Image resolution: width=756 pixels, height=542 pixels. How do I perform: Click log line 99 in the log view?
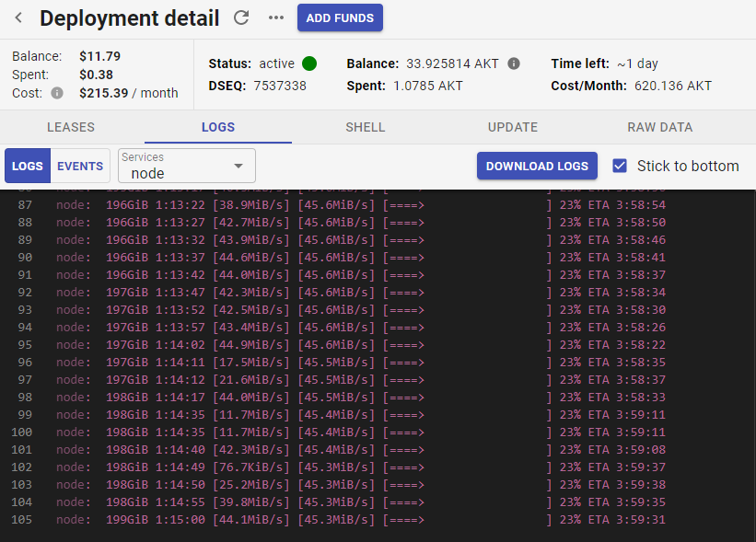coord(378,415)
